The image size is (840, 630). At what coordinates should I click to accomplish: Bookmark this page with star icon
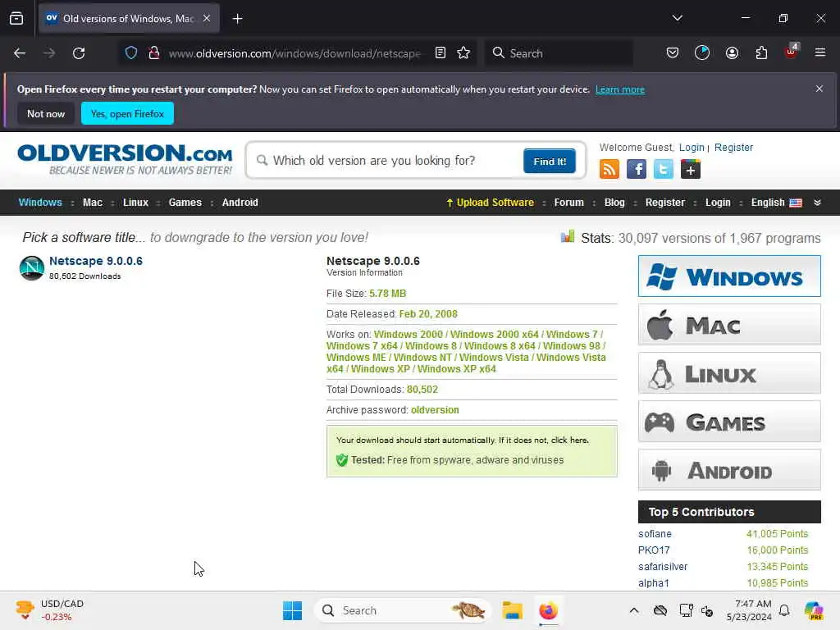463,53
